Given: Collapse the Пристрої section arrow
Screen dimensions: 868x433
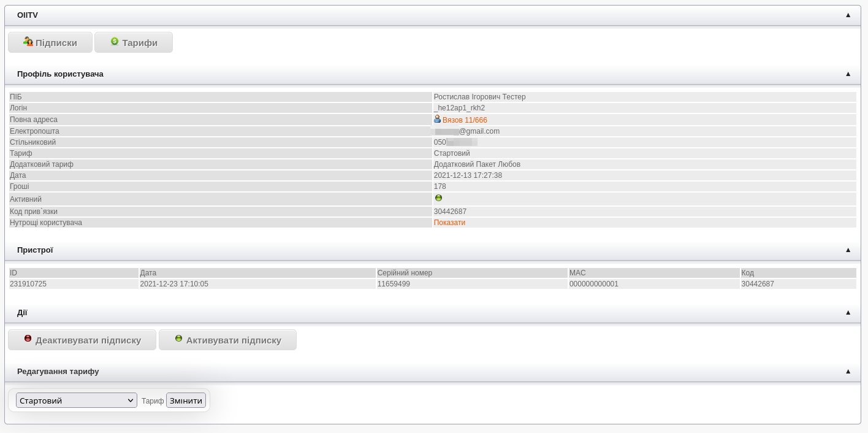Looking at the screenshot, I should click(x=848, y=250).
